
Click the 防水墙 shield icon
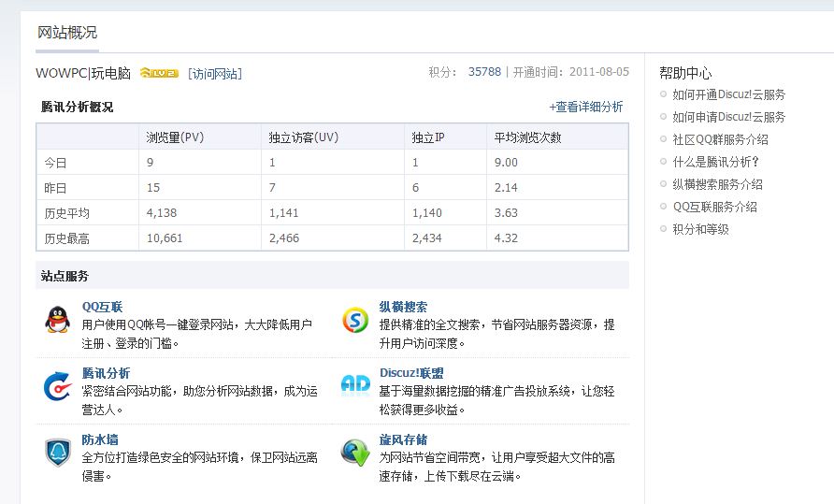[57, 453]
